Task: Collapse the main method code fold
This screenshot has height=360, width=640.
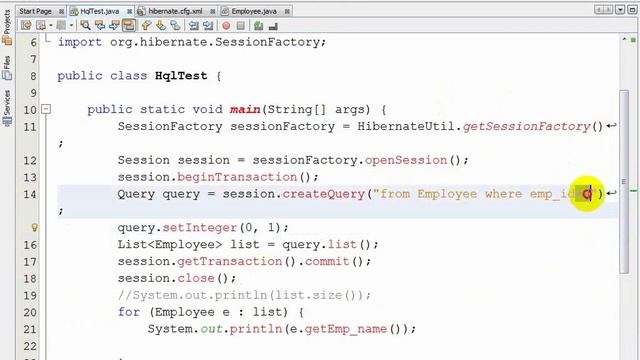Action: pyautogui.click(x=46, y=109)
